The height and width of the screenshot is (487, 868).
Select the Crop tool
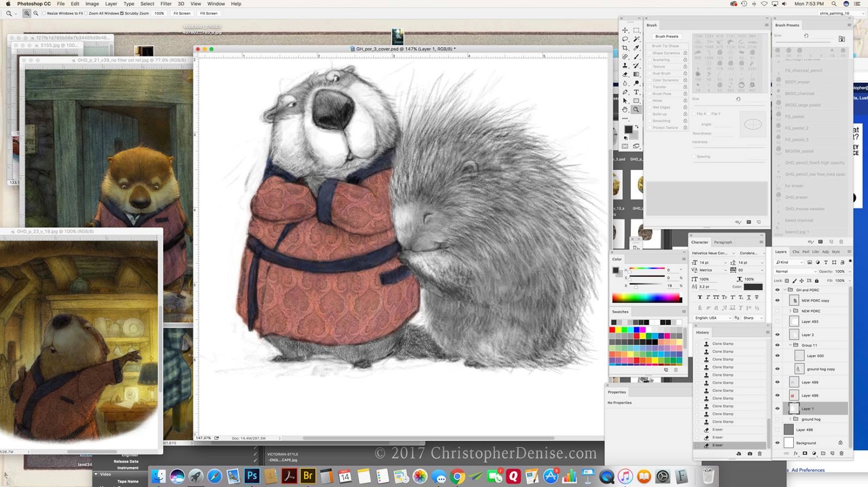pyautogui.click(x=625, y=48)
